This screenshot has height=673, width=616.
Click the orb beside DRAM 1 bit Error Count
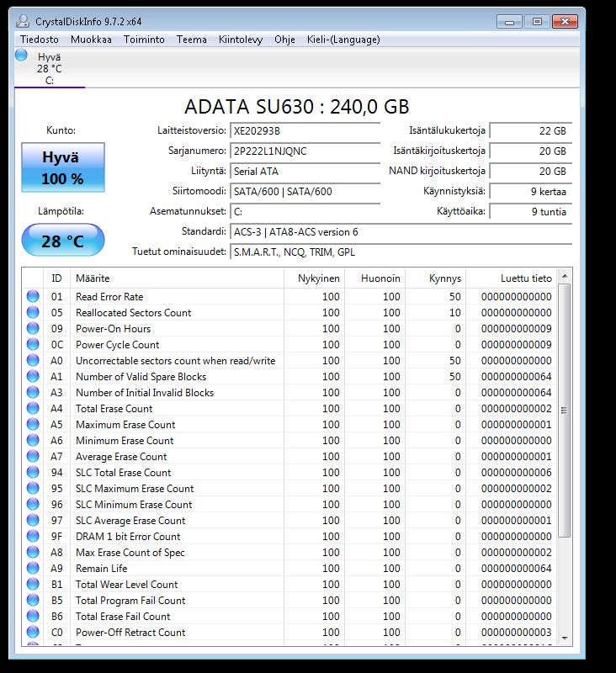(33, 536)
